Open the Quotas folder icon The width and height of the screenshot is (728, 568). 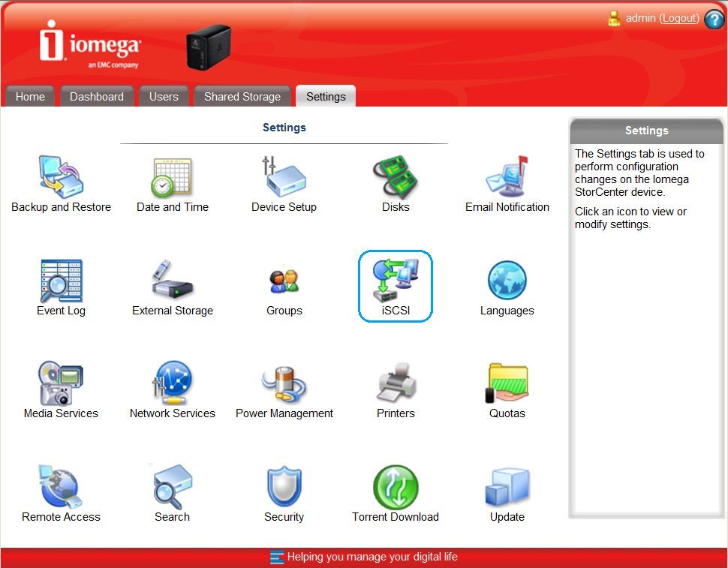(507, 383)
